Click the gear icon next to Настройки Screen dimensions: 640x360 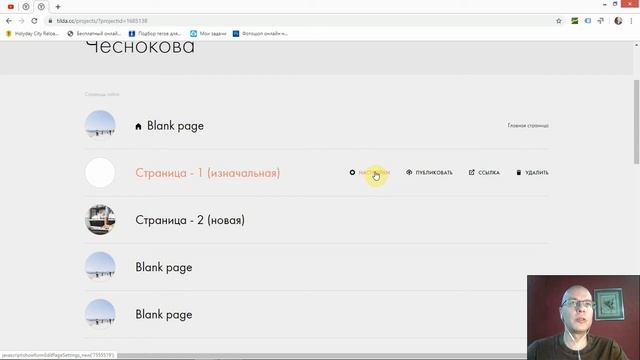pos(352,173)
